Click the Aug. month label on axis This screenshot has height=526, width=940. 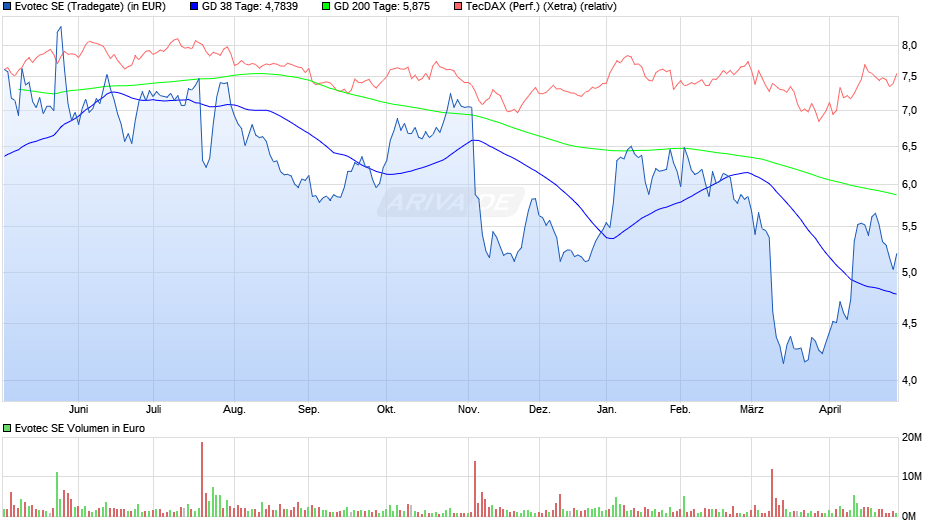(x=234, y=410)
